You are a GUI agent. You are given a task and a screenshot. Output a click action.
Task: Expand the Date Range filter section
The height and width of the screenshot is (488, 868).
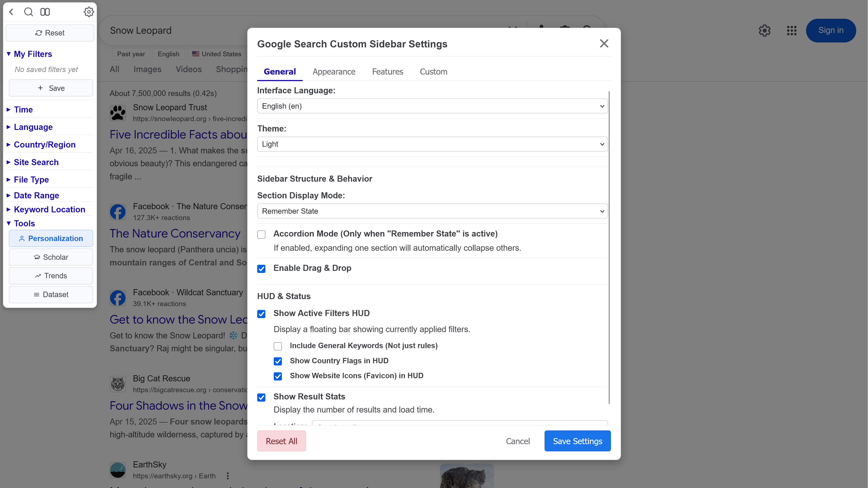pos(36,195)
